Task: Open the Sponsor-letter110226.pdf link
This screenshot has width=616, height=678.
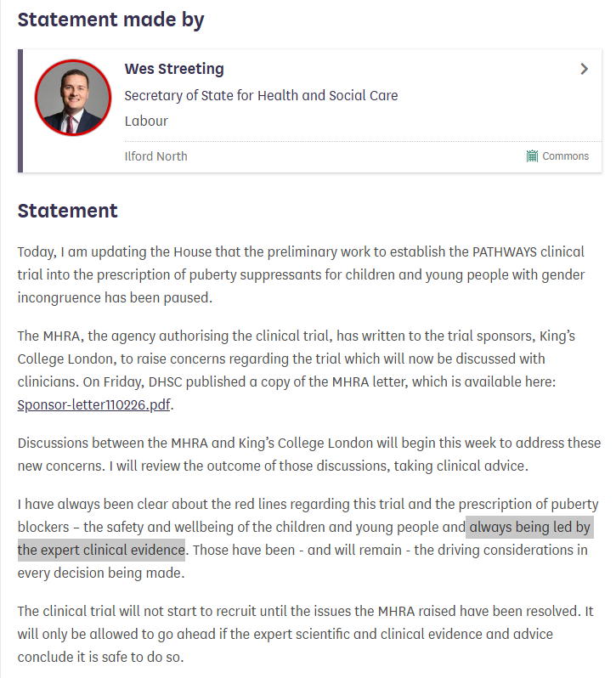Action: click(93, 404)
